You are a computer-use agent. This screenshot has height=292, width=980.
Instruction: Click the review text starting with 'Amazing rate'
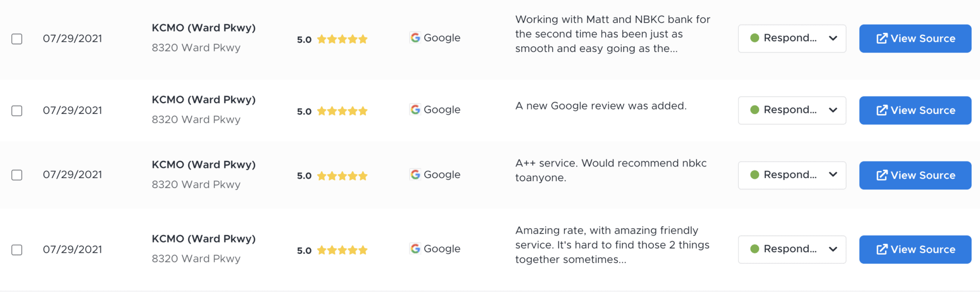coord(612,244)
